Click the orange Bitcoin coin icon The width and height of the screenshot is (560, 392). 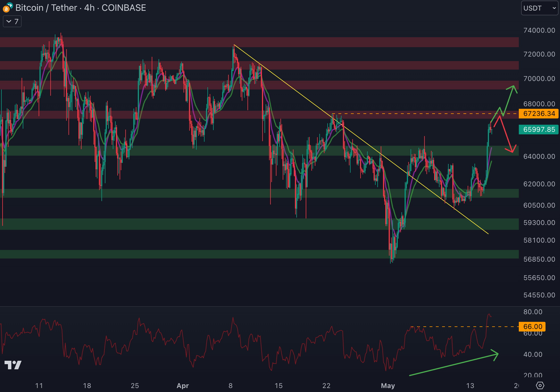pyautogui.click(x=6, y=10)
